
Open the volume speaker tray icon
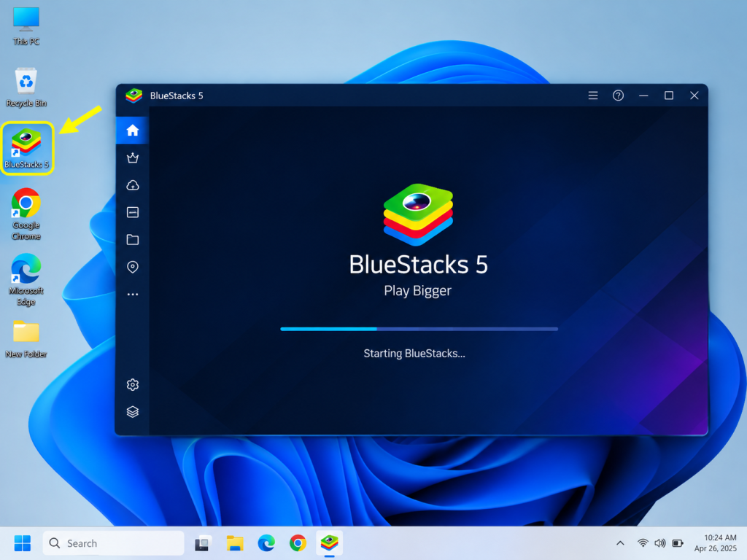[x=659, y=542]
